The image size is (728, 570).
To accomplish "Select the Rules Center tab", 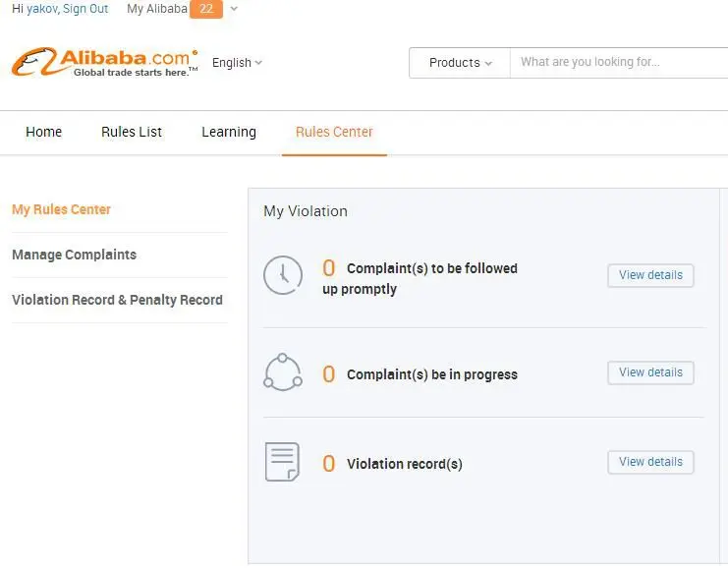I will 334,132.
